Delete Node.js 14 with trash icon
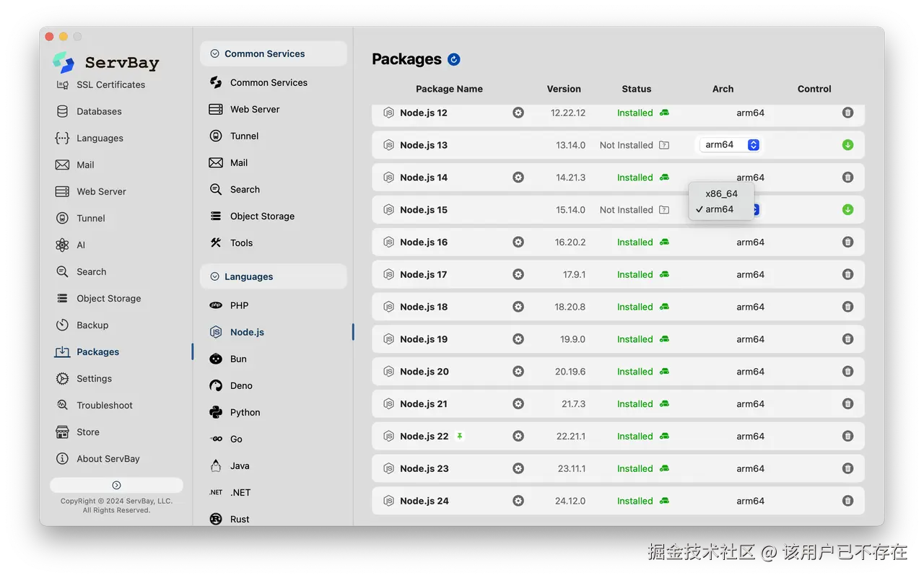The height and width of the screenshot is (578, 924). point(848,178)
